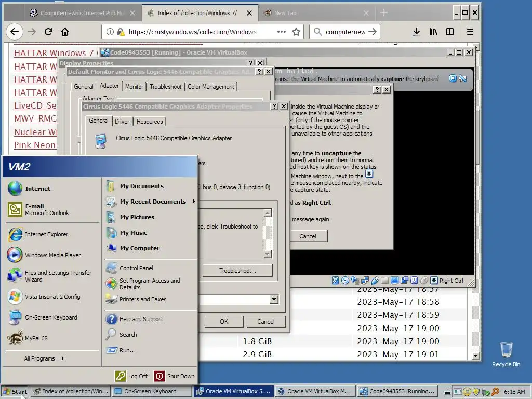The image size is (532, 399).
Task: Open My Documents folder
Action: pyautogui.click(x=150, y=186)
